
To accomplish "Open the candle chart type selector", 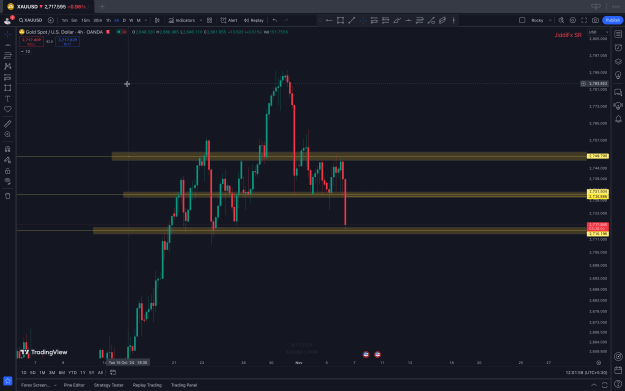I will click(x=157, y=20).
